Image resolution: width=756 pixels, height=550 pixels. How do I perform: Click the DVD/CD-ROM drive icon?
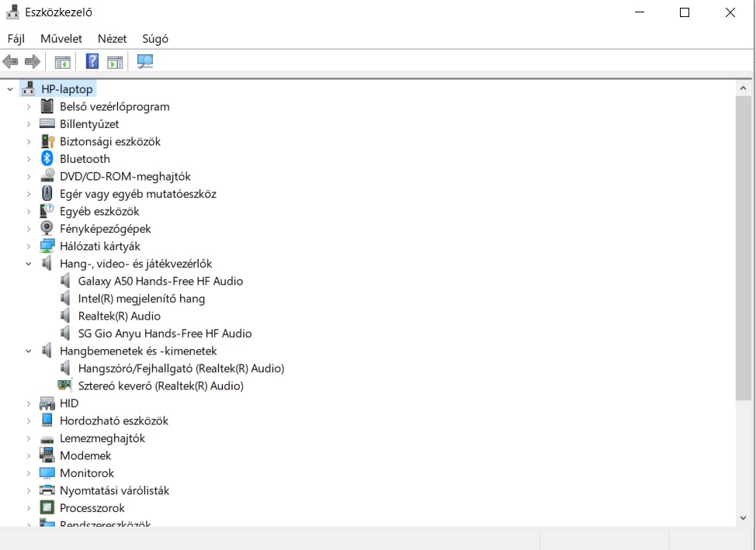(x=47, y=175)
